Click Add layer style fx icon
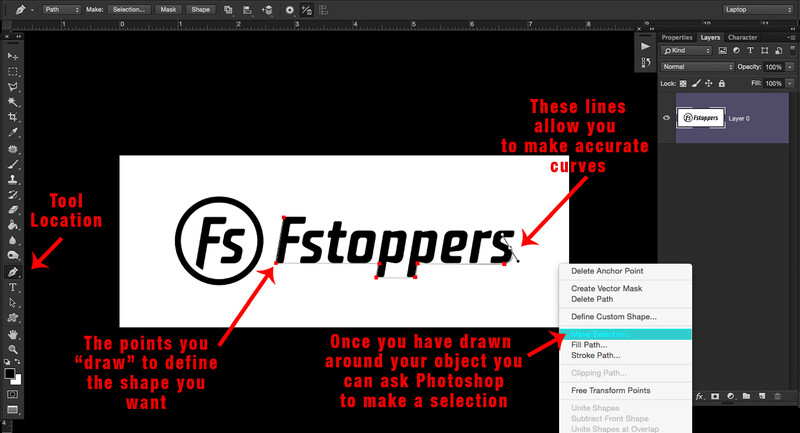Viewport: 800px width, 433px height. click(x=699, y=396)
